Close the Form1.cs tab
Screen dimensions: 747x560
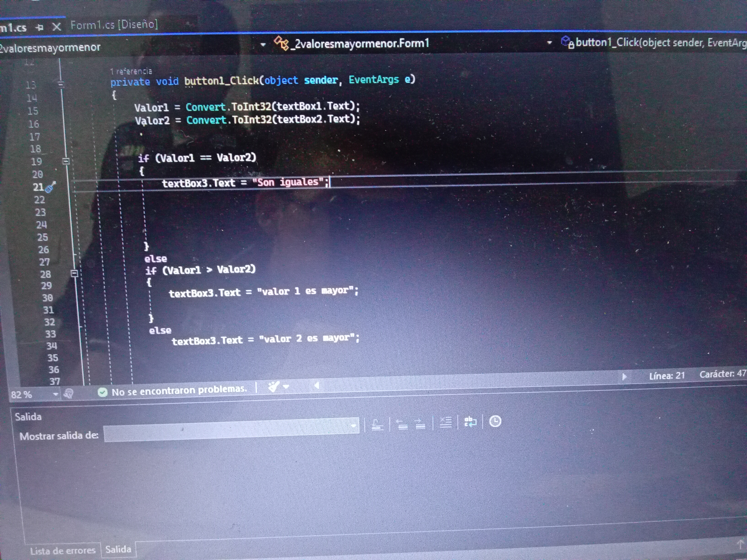point(57,27)
